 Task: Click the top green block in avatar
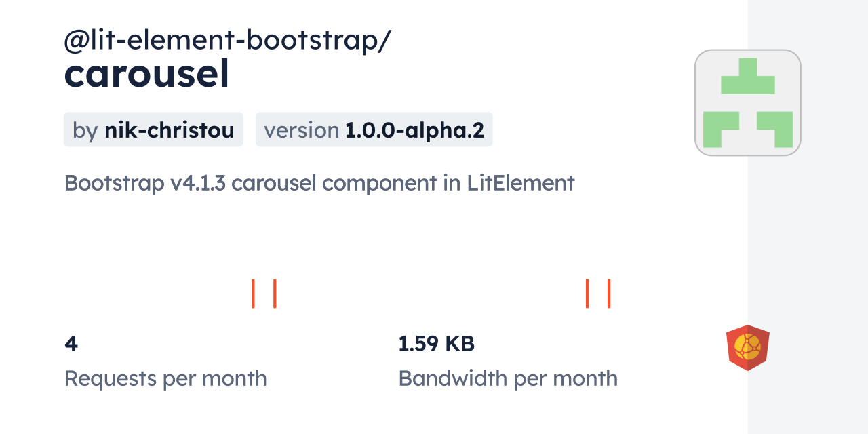[x=747, y=77]
